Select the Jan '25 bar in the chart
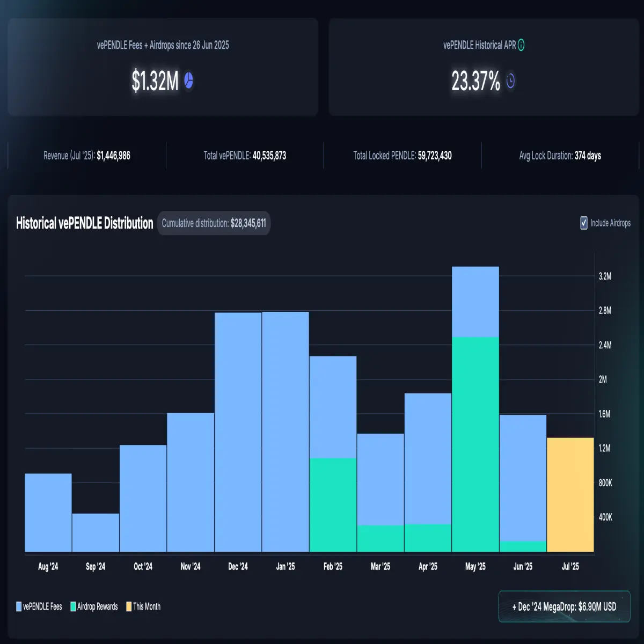The height and width of the screenshot is (644, 644). click(x=286, y=431)
